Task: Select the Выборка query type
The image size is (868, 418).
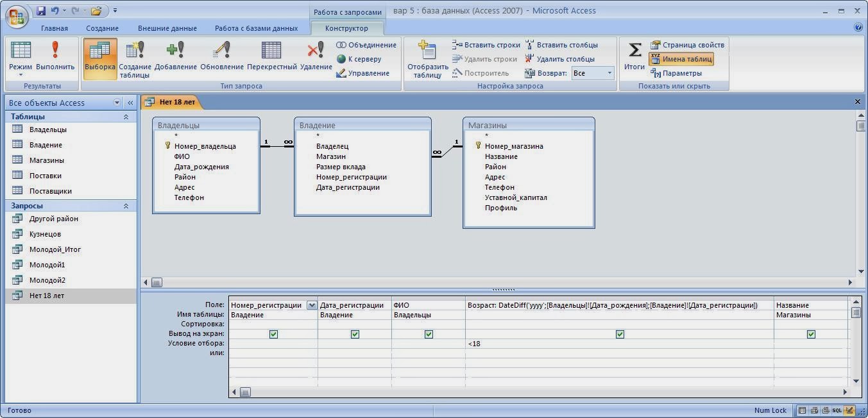Action: 100,59
